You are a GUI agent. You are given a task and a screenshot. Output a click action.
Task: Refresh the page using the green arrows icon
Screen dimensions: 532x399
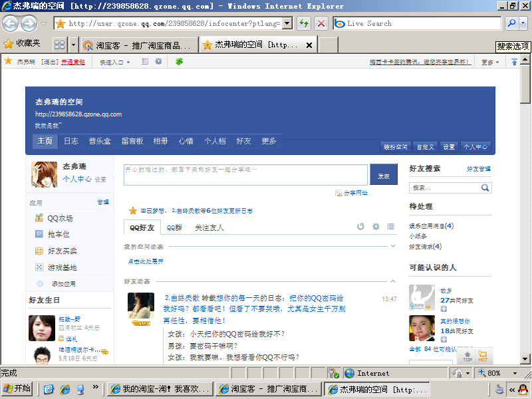pyautogui.click(x=304, y=23)
